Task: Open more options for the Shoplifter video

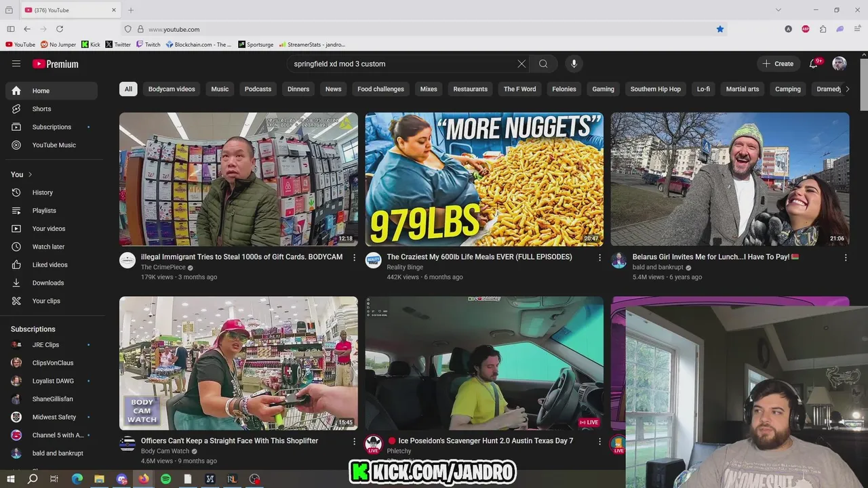Action: (354, 441)
